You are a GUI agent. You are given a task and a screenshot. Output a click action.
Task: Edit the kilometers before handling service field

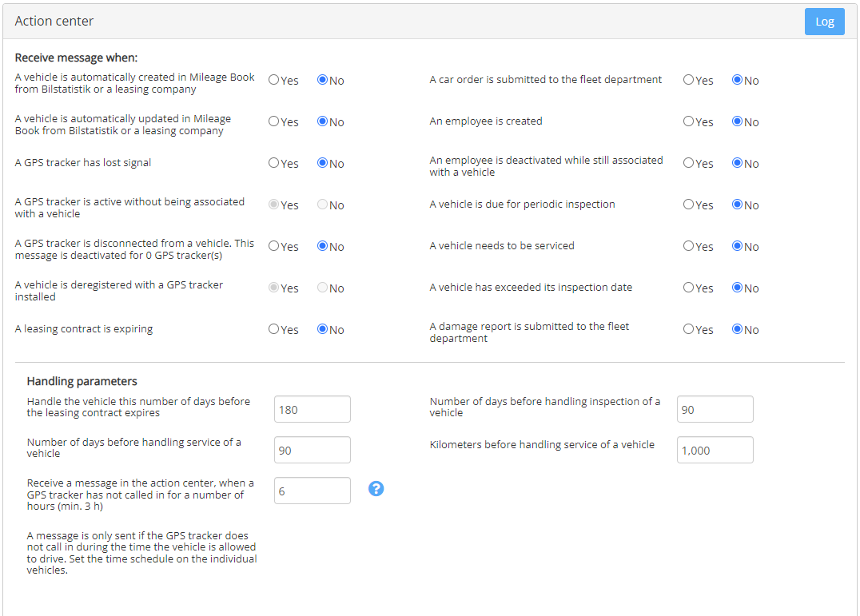click(x=715, y=450)
